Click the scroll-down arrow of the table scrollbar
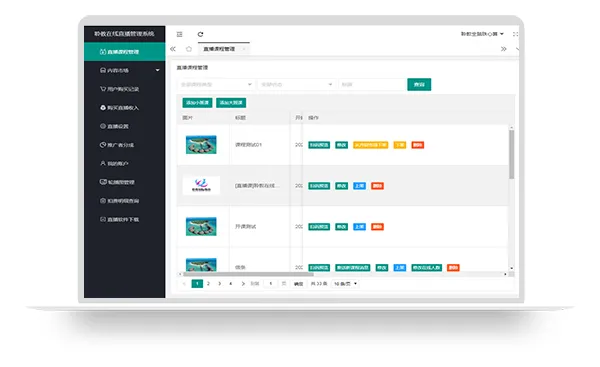 [x=512, y=268]
